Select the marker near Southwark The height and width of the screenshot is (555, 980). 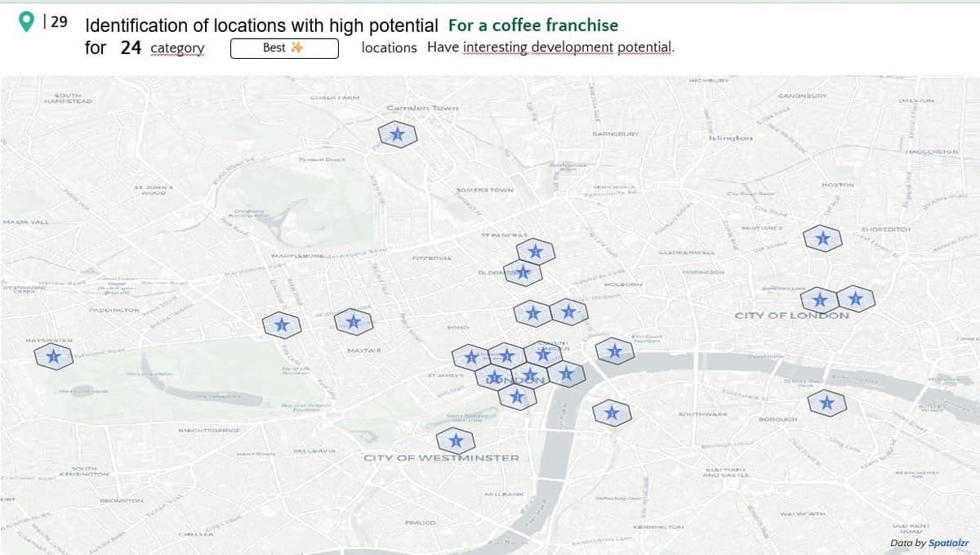coord(611,412)
